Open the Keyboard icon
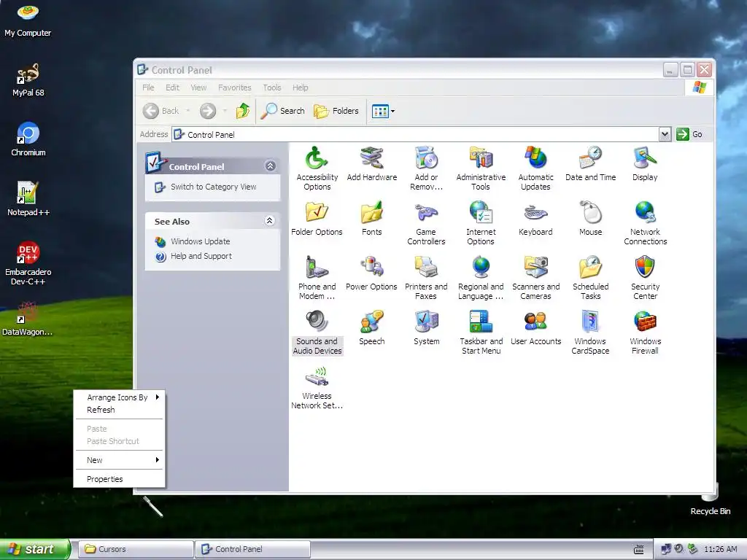Image resolution: width=747 pixels, height=560 pixels. tap(535, 219)
